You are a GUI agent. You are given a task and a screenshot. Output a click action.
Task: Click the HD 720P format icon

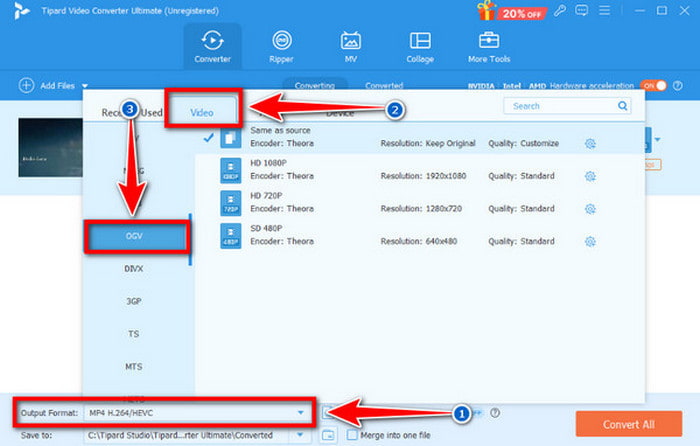point(231,203)
